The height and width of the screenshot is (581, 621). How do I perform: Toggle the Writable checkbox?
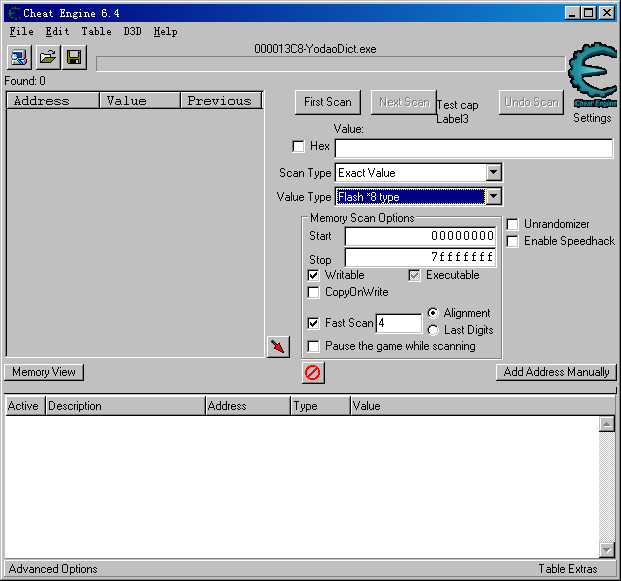pyautogui.click(x=314, y=275)
